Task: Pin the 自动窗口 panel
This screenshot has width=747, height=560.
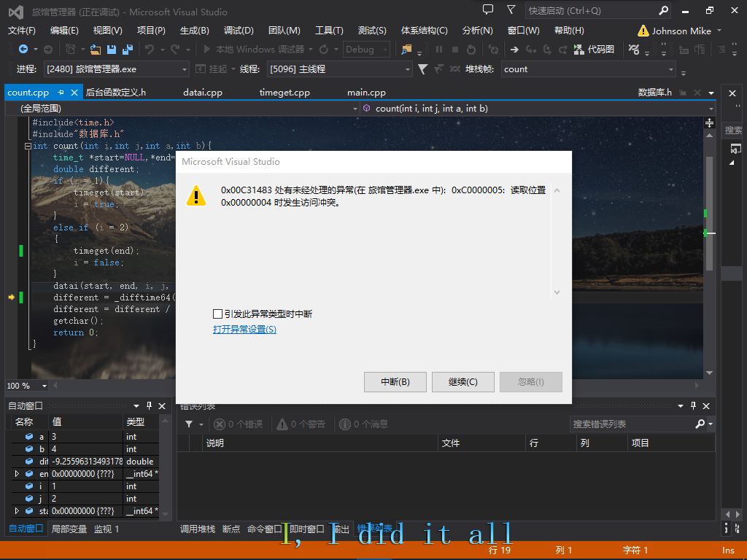Action: point(149,405)
